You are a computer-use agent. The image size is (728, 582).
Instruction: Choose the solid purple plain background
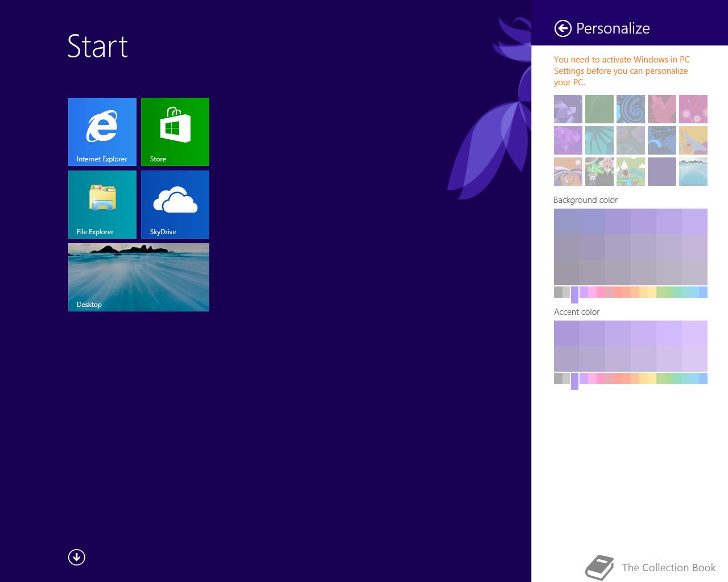pyautogui.click(x=662, y=172)
